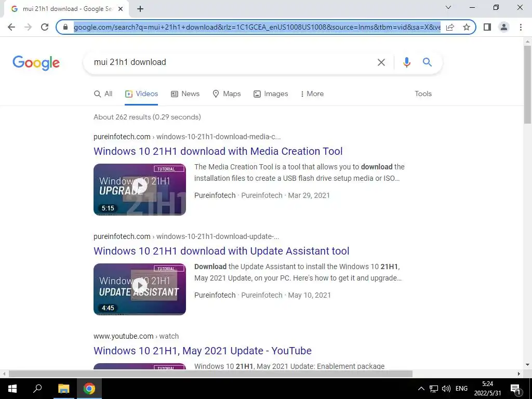Close the 'mui 21h1 download' tab
The image size is (532, 399).
pyautogui.click(x=121, y=9)
